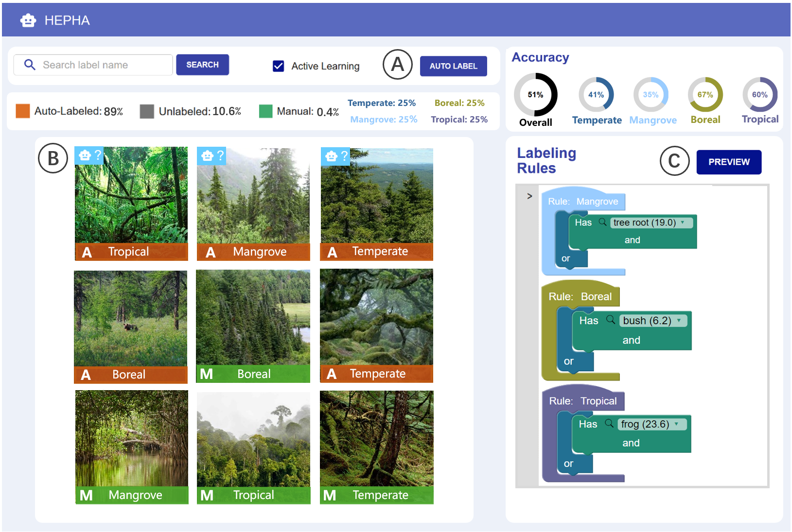Toggle the Active Learning checkbox

coord(279,66)
